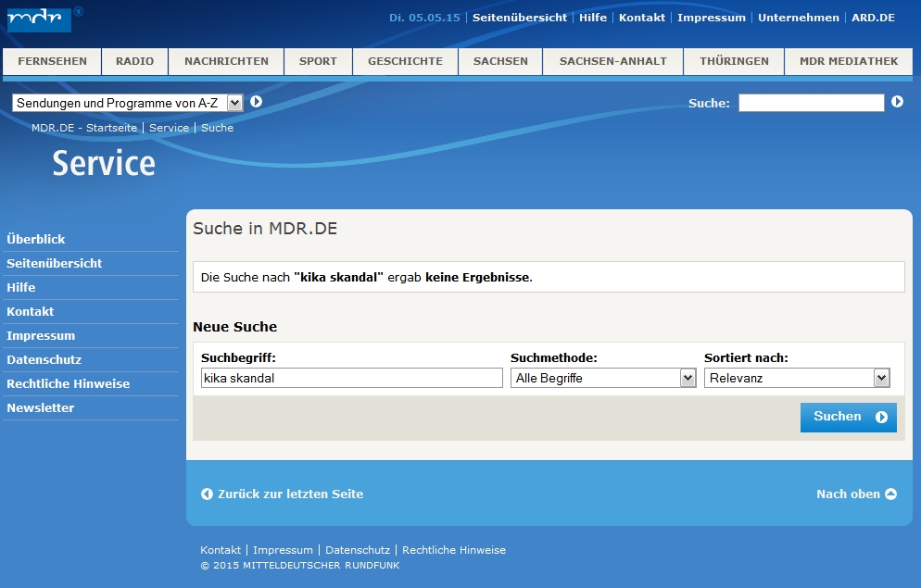This screenshot has height=588, width=921.
Task: Open the THÜRINGEN navigation tab
Action: 734,61
